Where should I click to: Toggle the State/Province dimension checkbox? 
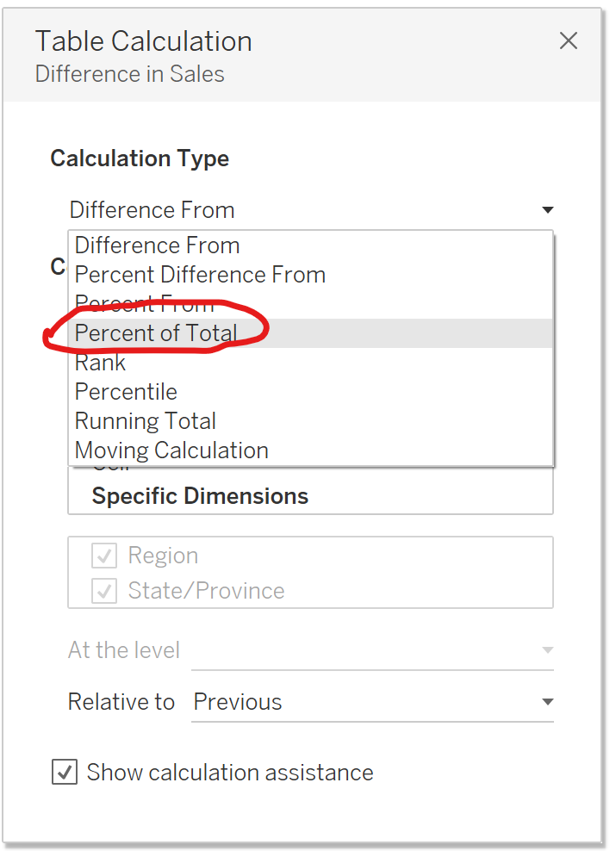(104, 591)
